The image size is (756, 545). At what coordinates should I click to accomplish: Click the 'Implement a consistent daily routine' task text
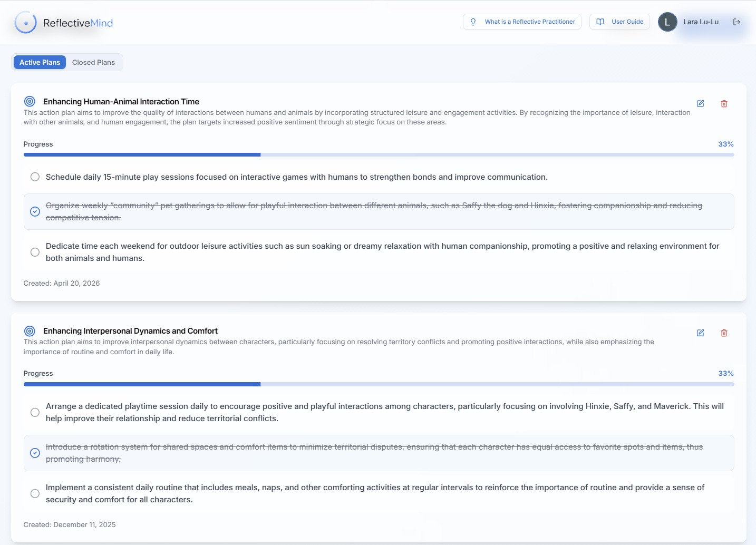(375, 493)
